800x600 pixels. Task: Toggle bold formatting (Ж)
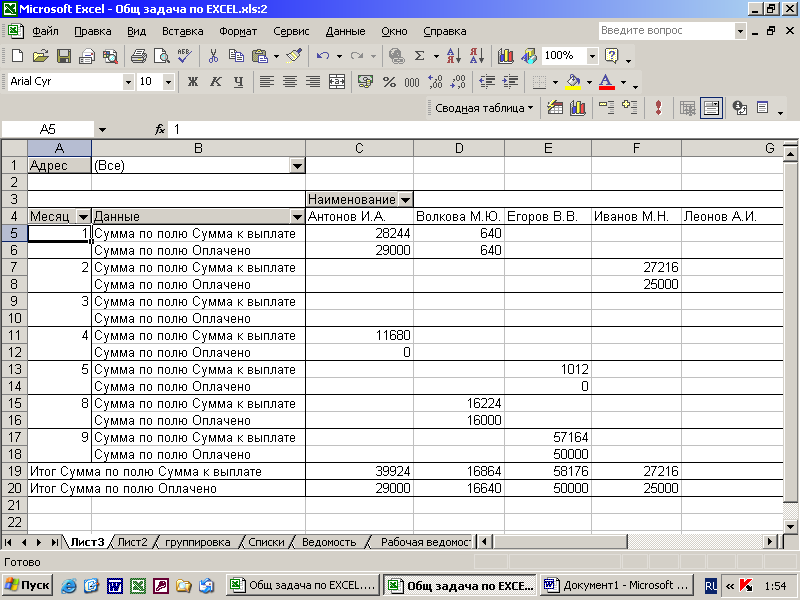click(192, 81)
